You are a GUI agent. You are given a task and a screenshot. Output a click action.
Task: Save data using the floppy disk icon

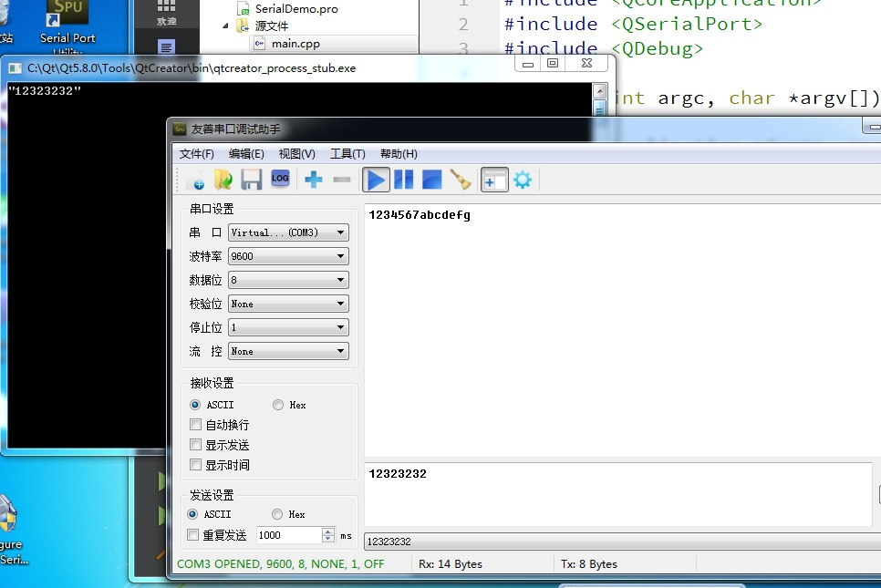pyautogui.click(x=250, y=180)
